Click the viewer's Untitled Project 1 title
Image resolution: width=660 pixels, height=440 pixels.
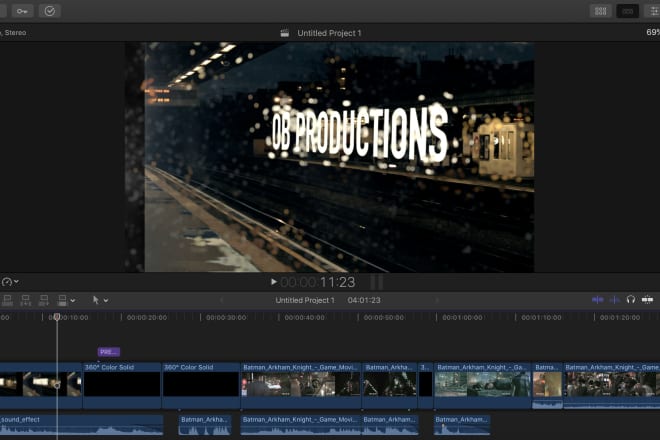click(x=329, y=33)
